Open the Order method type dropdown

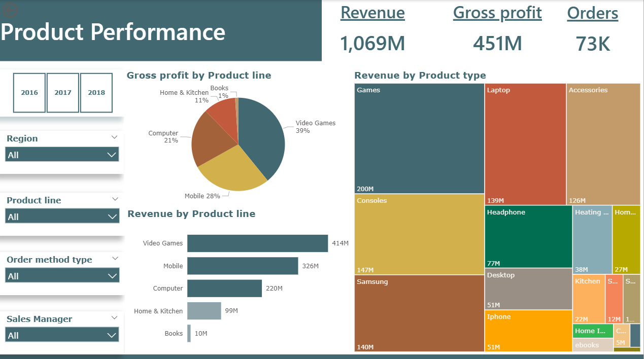62,276
